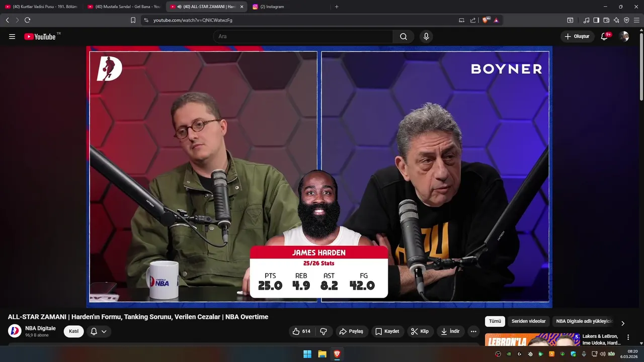Open options for Lakers & LeBron video
The image size is (644, 362).
(x=628, y=337)
